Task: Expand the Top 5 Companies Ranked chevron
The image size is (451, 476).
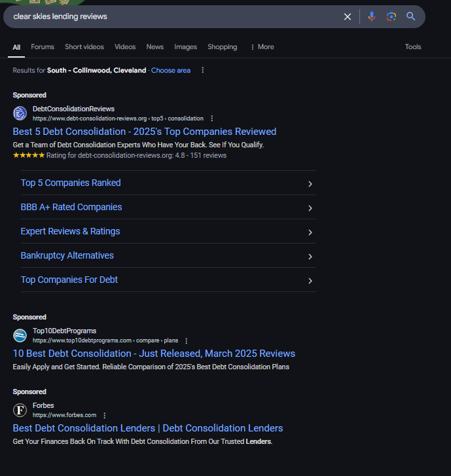Action: [310, 184]
